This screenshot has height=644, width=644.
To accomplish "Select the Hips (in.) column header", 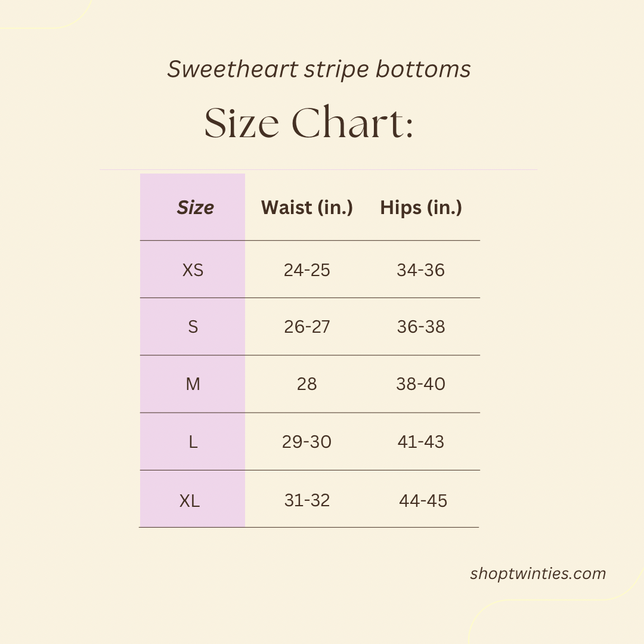I will click(421, 208).
